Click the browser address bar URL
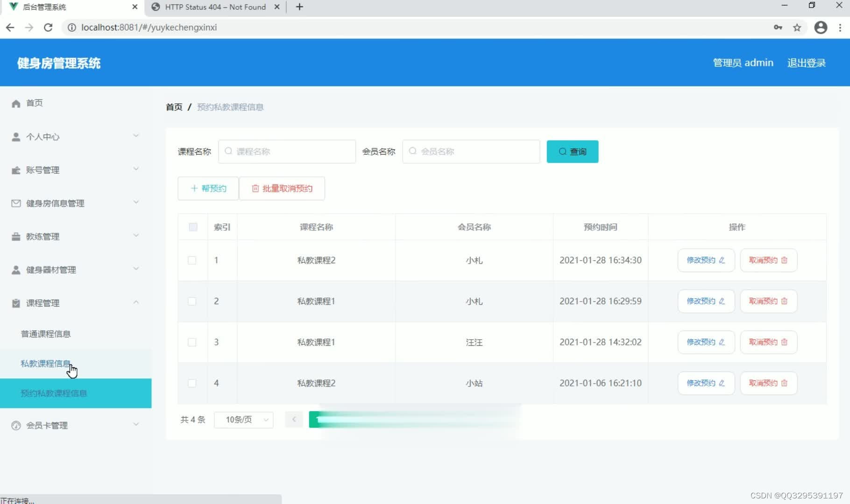Viewport: 850px width, 504px height. tap(149, 28)
